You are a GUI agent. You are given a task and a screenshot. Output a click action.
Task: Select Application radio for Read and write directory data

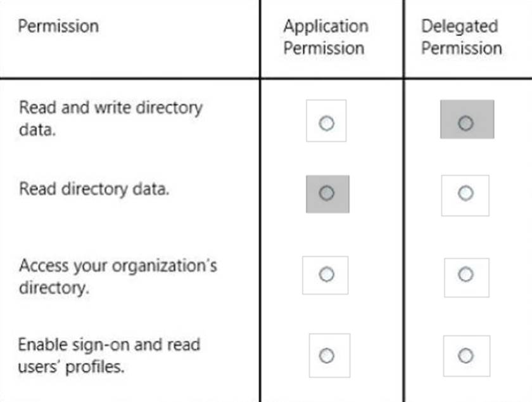[326, 123]
